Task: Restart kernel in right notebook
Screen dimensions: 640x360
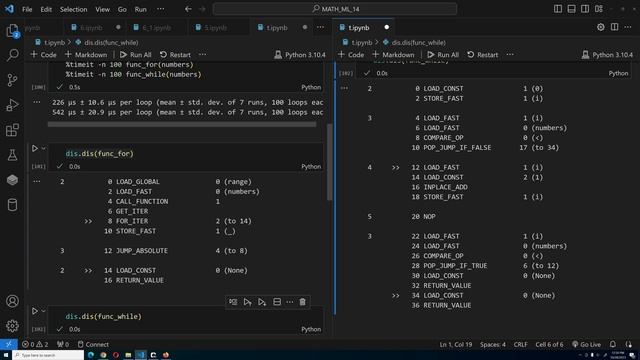Action: 482,55
